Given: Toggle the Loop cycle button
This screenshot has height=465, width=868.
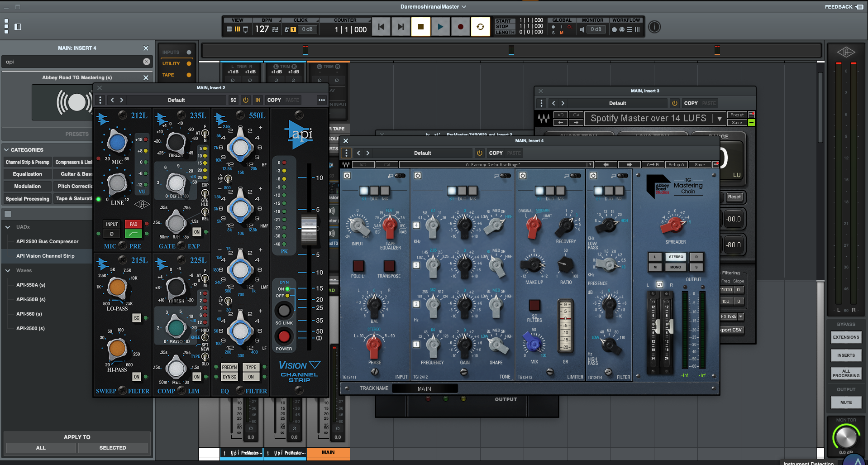Looking at the screenshot, I should pos(480,27).
